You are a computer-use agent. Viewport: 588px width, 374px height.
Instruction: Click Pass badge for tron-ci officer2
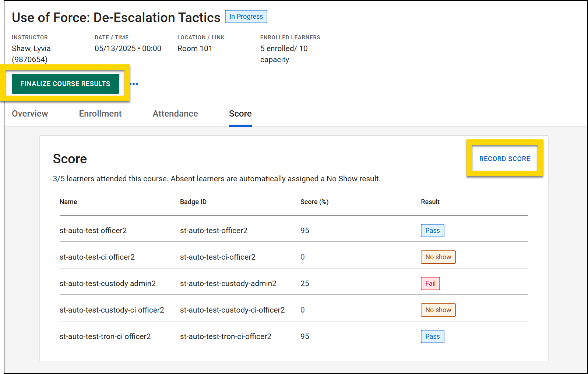[x=432, y=336]
